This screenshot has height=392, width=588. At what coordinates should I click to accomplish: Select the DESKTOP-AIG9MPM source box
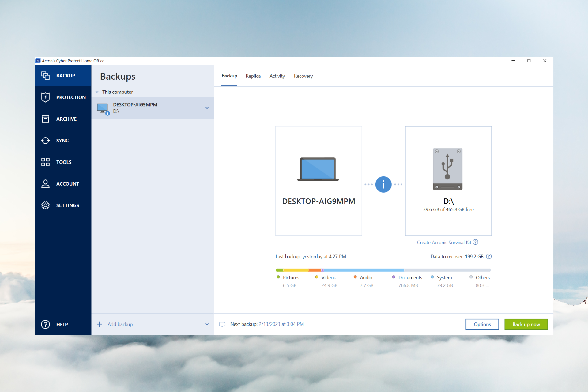click(318, 181)
